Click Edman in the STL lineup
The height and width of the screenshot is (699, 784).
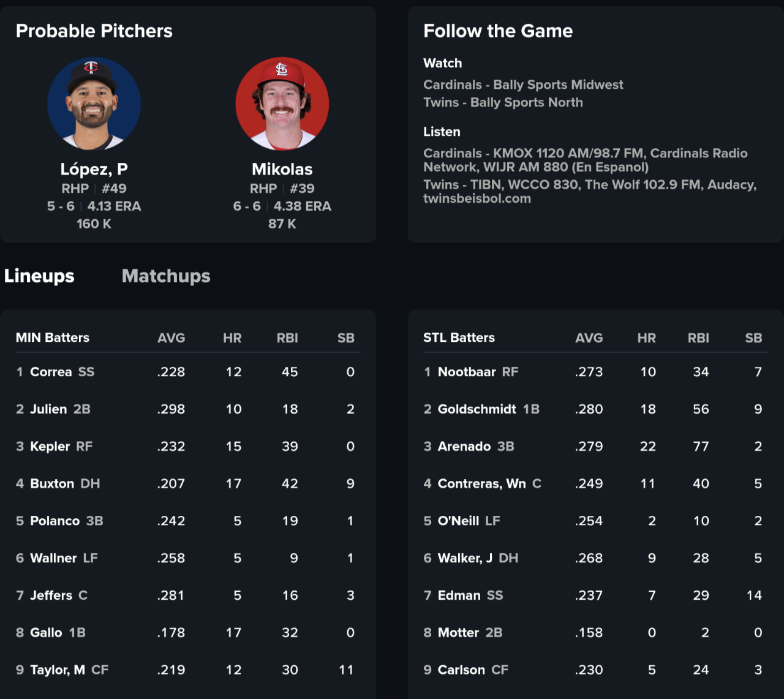point(459,595)
